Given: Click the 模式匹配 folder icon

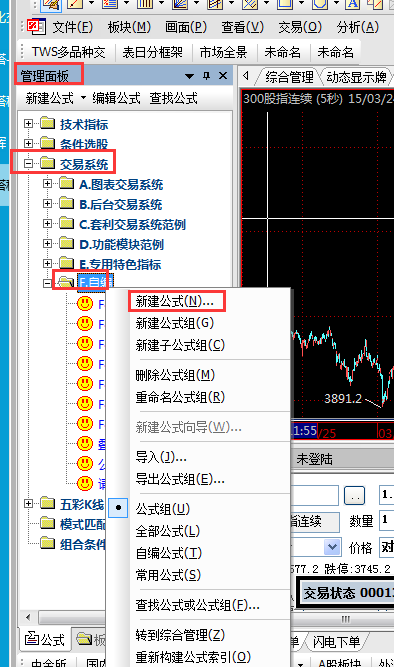Looking at the screenshot, I should pos(48,523).
